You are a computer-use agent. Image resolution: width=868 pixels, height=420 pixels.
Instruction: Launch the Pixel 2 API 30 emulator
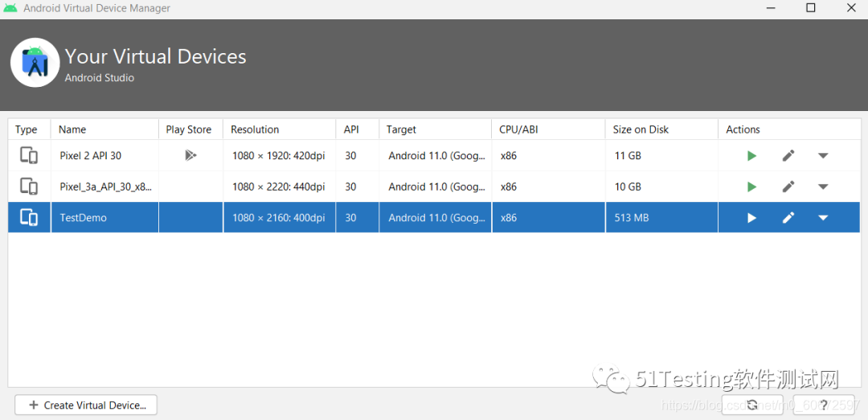point(751,156)
